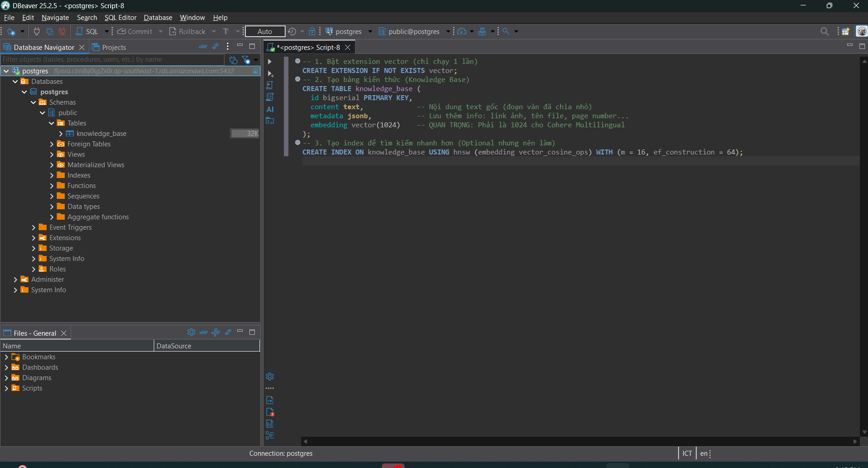Toggle the Auto commit mode box
The height and width of the screenshot is (468, 868).
pyautogui.click(x=265, y=31)
